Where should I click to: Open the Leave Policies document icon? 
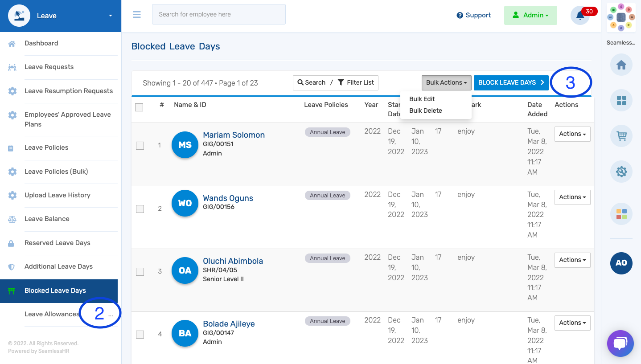tap(12, 148)
